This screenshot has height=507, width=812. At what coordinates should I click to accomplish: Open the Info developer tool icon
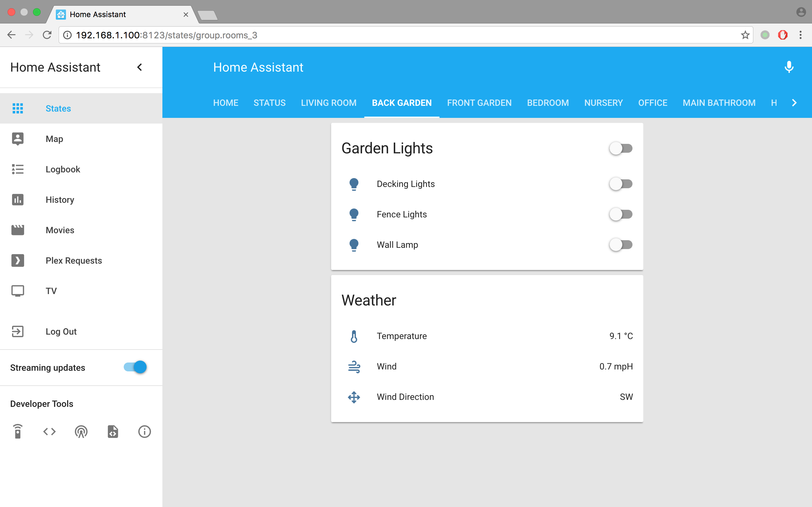144,431
